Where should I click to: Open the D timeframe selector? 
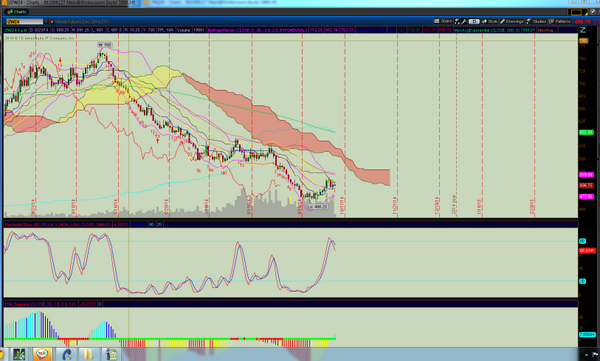click(x=474, y=21)
